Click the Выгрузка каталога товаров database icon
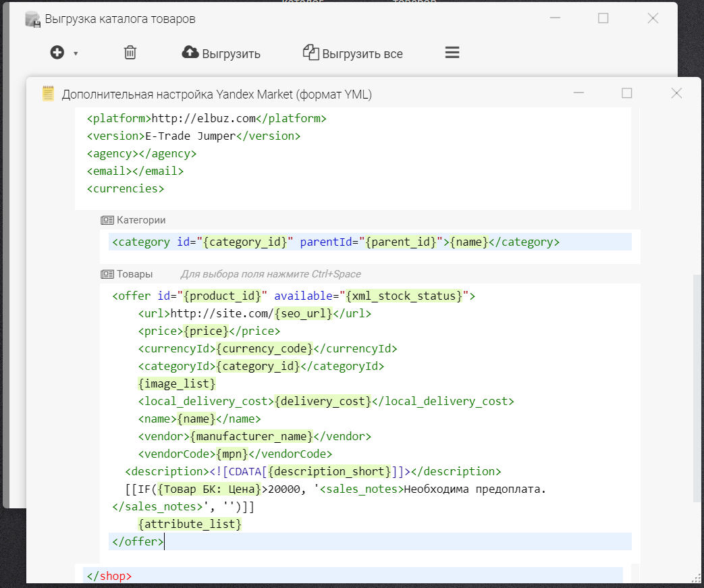The height and width of the screenshot is (588, 704). coord(33,20)
